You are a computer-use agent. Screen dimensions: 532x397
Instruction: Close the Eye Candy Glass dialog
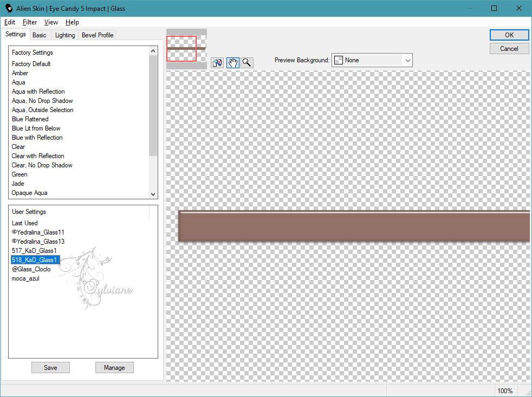519,8
